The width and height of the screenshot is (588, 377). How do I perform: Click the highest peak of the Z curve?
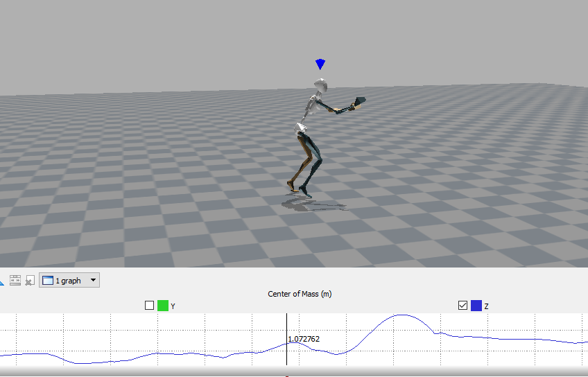tap(401, 315)
